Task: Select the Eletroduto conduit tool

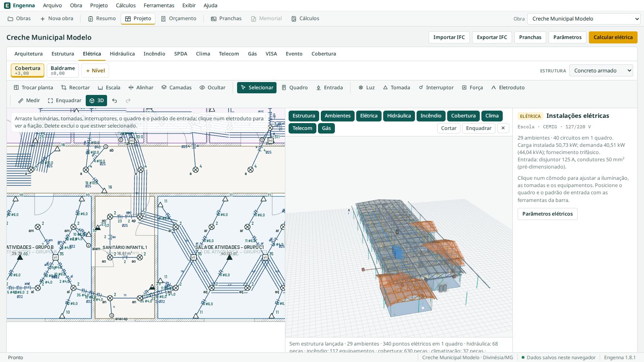Action: 508,88
